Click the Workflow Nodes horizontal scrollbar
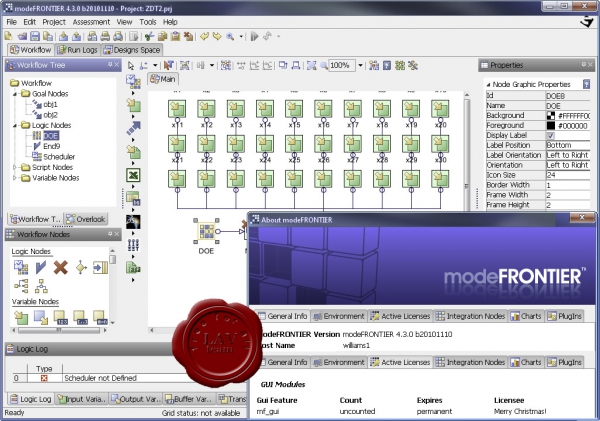The image size is (600, 421). [59, 330]
